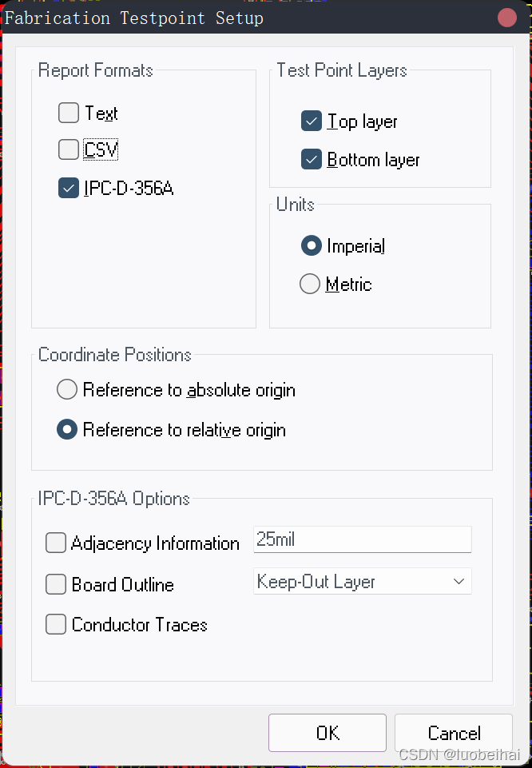Close the Fabrication Testpoint Setup dialog
The height and width of the screenshot is (768, 532).
pos(507,18)
